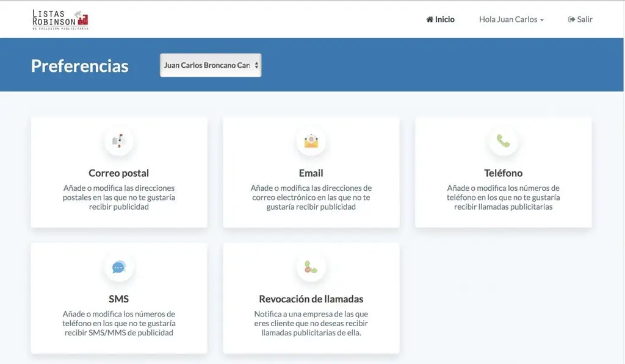Select the Correo postal envelope icon
This screenshot has height=364, width=625.
[118, 141]
